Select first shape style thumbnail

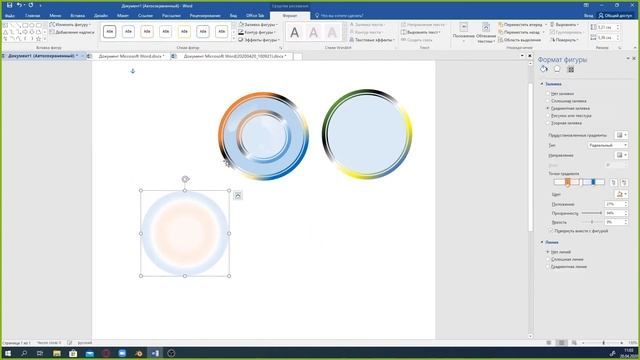pos(109,31)
